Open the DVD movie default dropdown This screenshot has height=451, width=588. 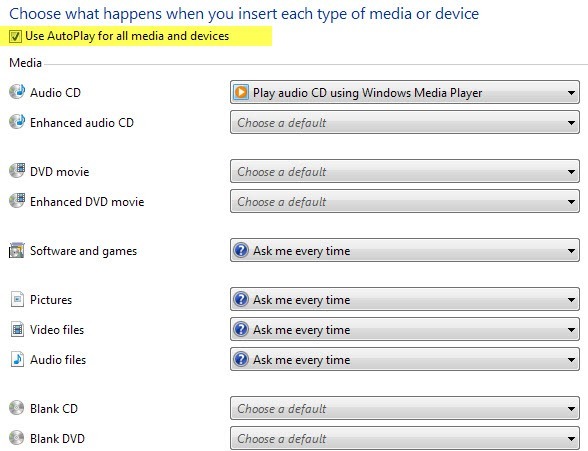405,171
